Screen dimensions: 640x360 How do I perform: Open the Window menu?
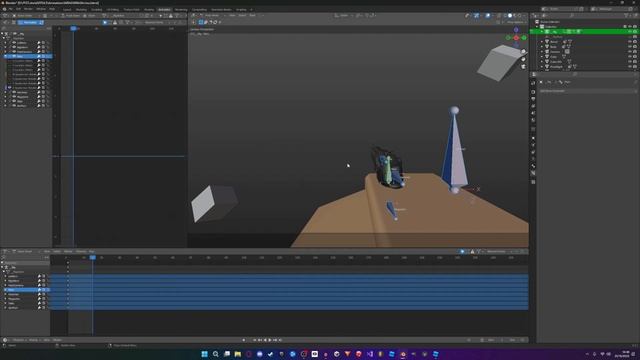(40, 9)
